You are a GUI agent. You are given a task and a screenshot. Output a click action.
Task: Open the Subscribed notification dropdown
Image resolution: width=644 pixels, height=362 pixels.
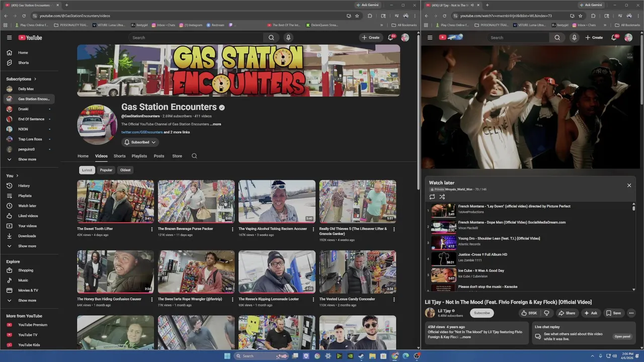pyautogui.click(x=140, y=142)
